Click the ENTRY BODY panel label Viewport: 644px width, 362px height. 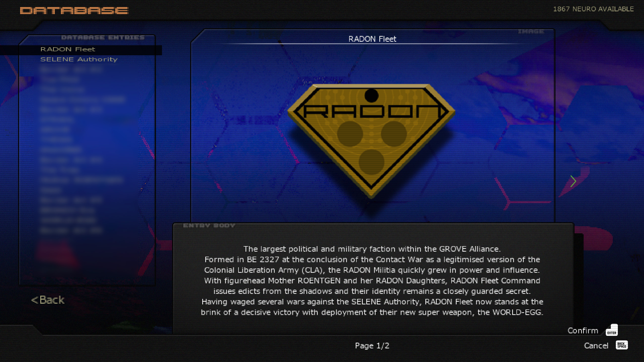tap(209, 225)
